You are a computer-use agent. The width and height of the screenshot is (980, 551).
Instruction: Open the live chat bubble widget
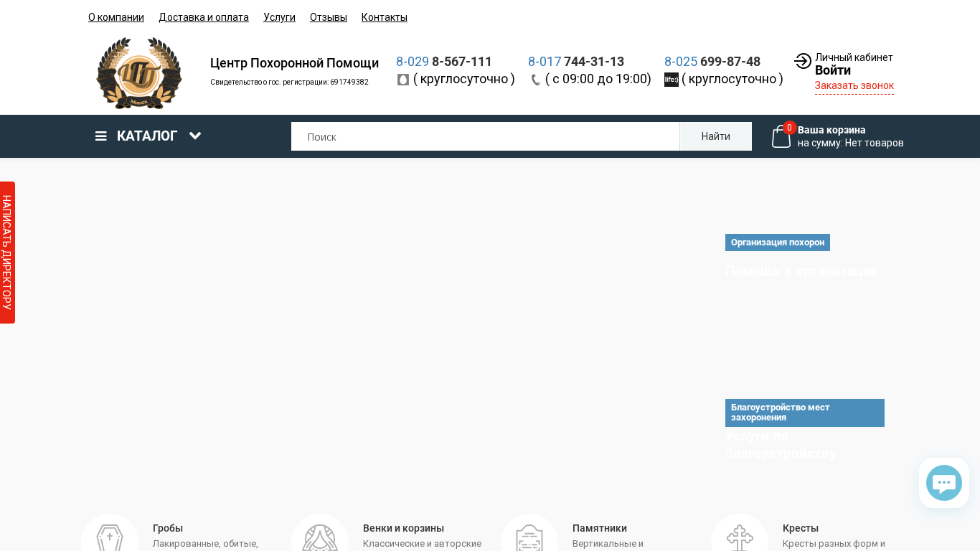944,483
